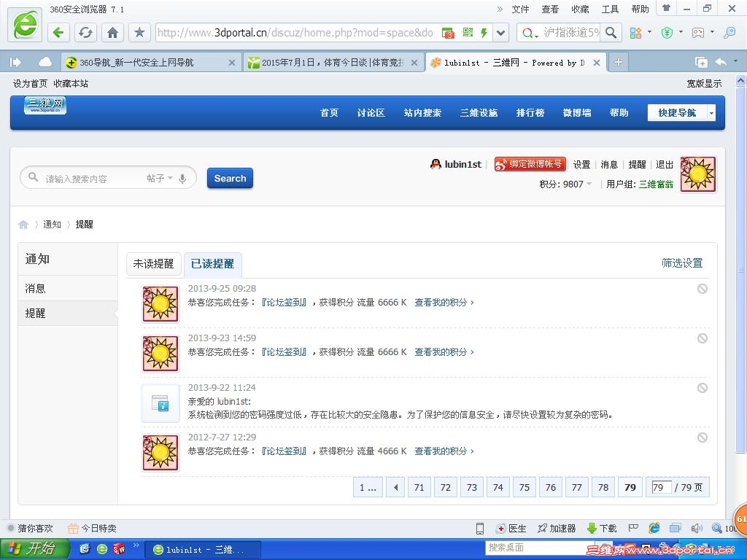Click the 三维网 site logo
747x560 pixels.
(45, 106)
